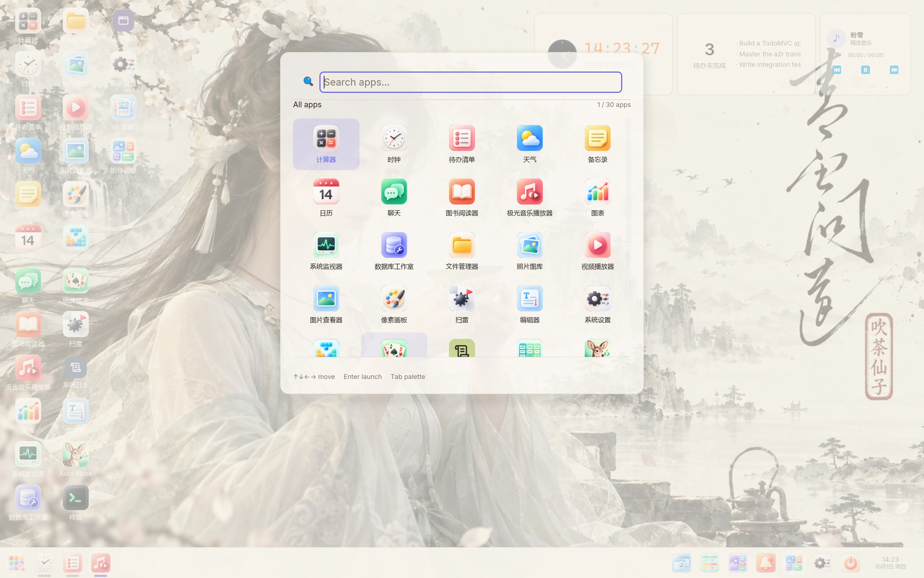Screen dimensions: 924x578
Task: Open 系统日志 icon on the desktop
Action: [75, 373]
